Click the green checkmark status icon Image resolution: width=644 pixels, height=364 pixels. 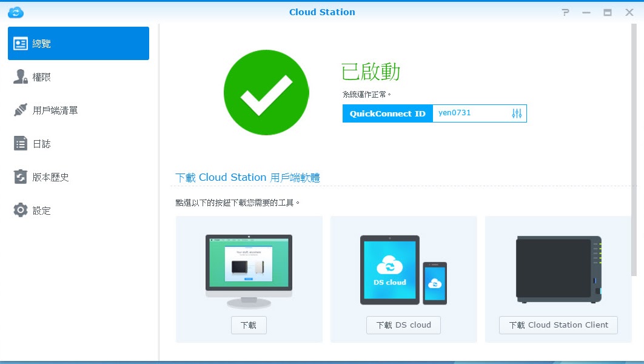tap(266, 92)
